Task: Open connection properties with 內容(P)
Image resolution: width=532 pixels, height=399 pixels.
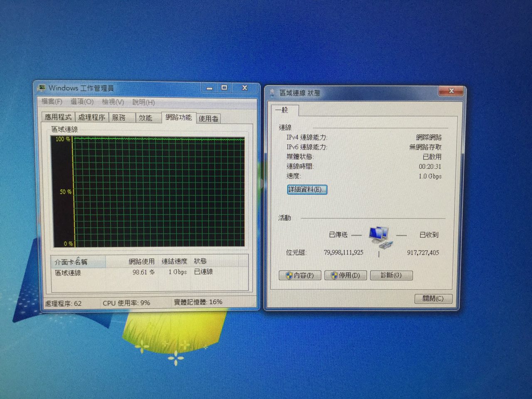Action: [300, 275]
